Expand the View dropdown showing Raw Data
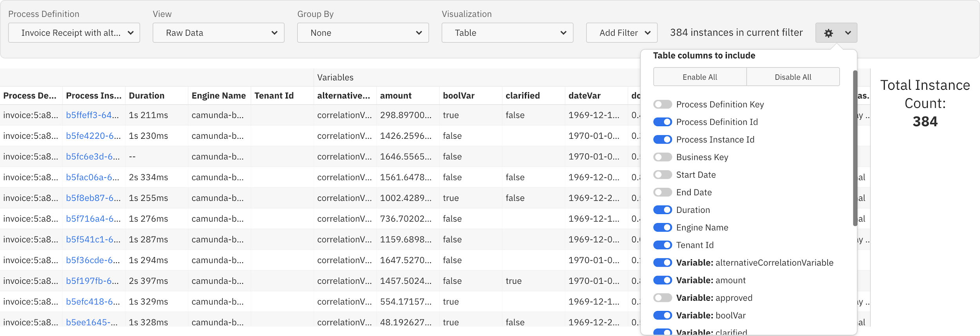 point(218,33)
